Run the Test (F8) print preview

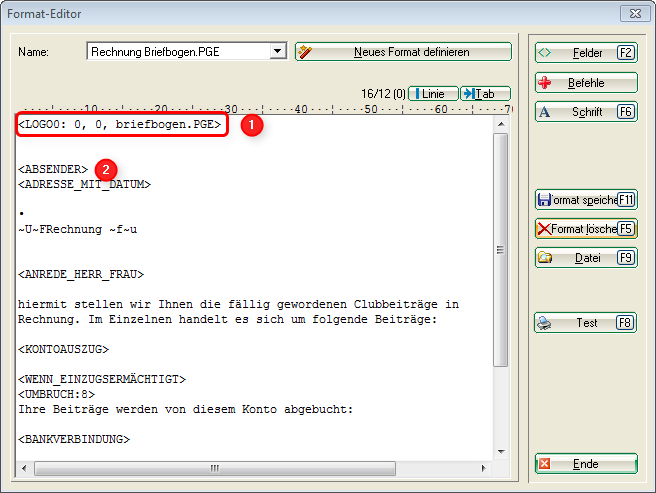586,323
